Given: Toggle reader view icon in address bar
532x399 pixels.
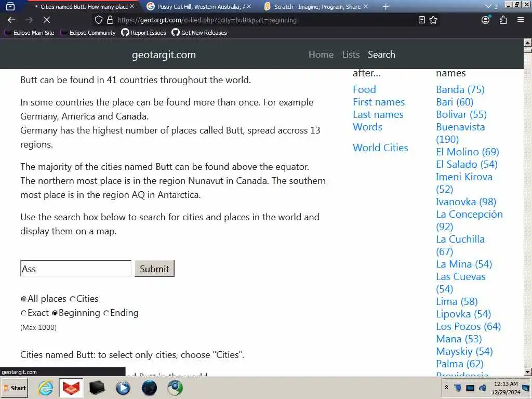Looking at the screenshot, I should point(422,20).
